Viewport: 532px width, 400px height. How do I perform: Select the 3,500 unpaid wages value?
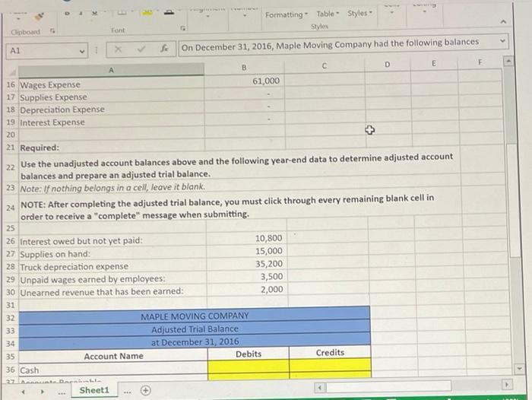[x=247, y=277]
